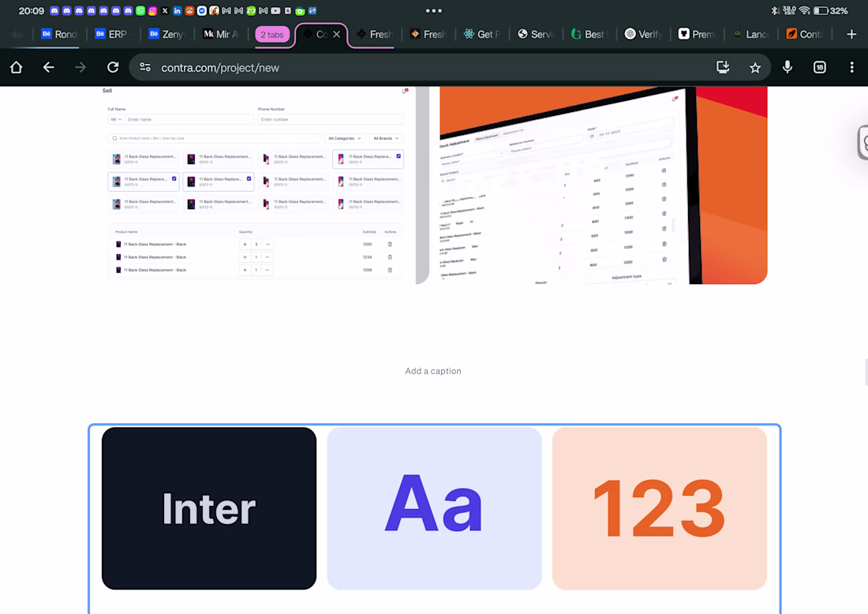Tap the LinkedIn notification icon

point(177,10)
